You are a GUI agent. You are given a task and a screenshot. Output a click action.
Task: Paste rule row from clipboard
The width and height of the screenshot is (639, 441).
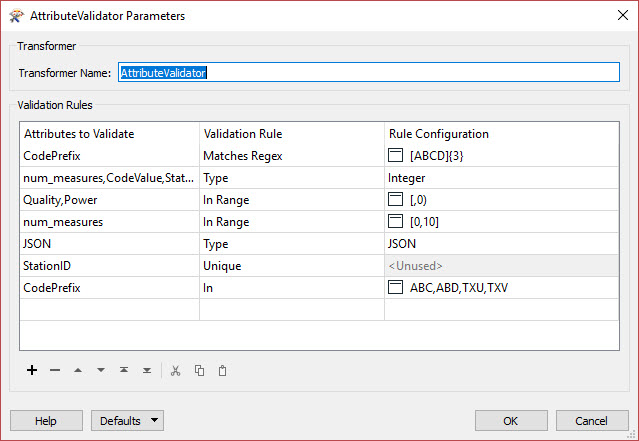point(223,370)
